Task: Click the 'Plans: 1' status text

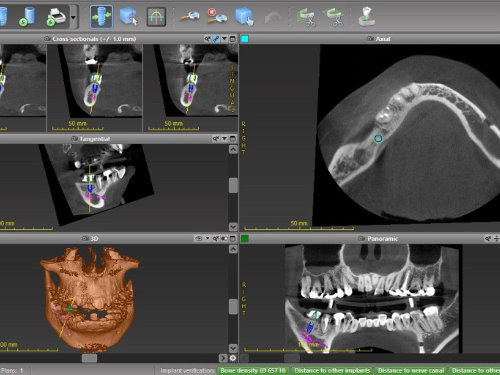Action: (x=12, y=371)
